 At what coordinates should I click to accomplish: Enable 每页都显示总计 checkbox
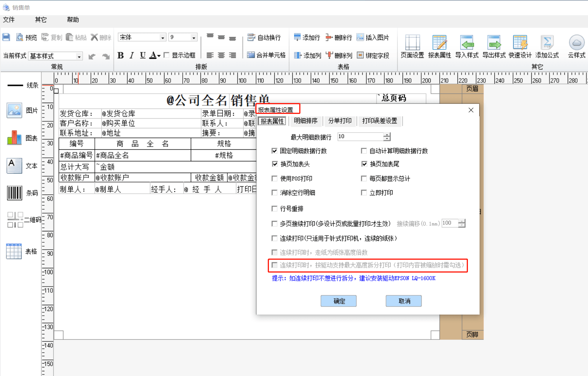click(364, 178)
